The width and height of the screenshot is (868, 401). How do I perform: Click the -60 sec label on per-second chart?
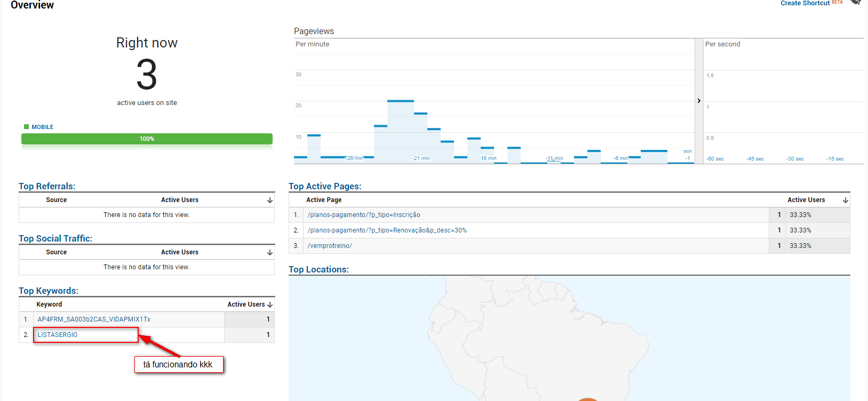point(715,159)
